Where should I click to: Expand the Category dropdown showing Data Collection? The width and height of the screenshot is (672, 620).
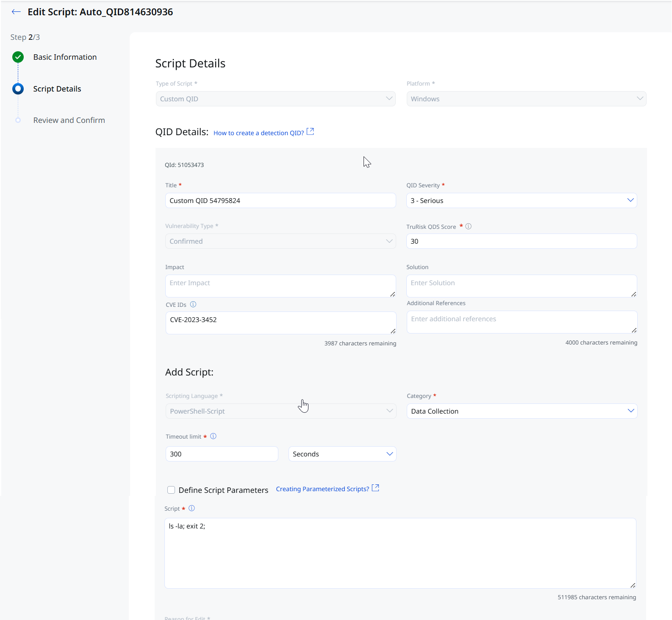[x=522, y=411]
